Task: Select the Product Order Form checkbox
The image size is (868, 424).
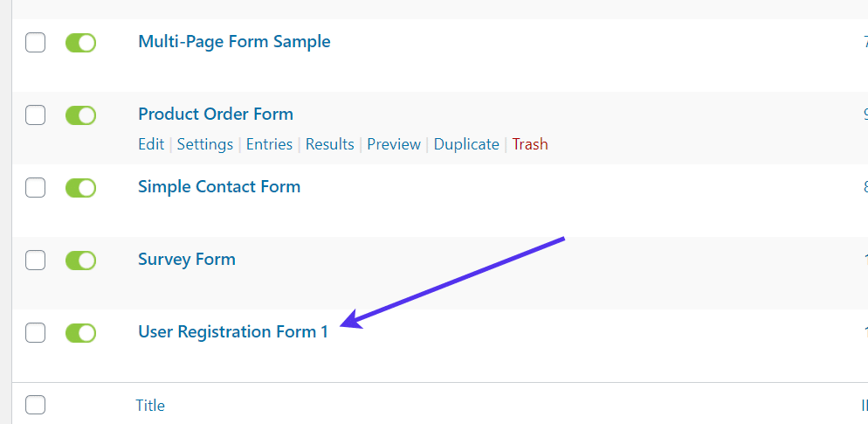Action: click(35, 115)
